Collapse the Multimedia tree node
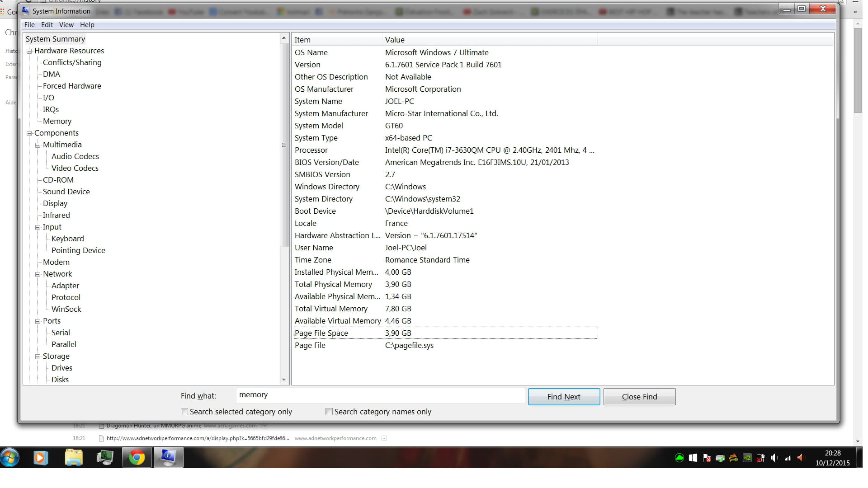Screen dimensions: 868x488 pos(38,145)
